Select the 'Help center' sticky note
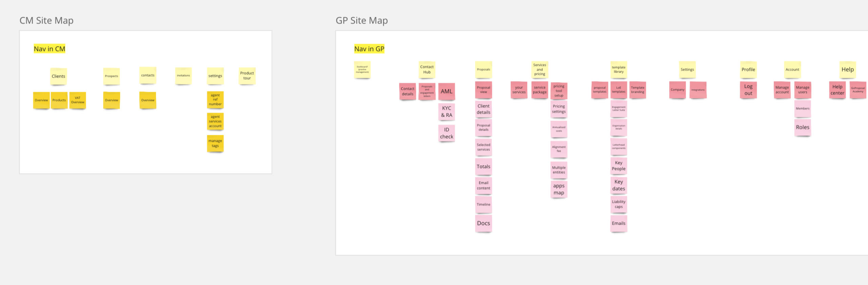This screenshot has width=868, height=285. click(x=837, y=90)
